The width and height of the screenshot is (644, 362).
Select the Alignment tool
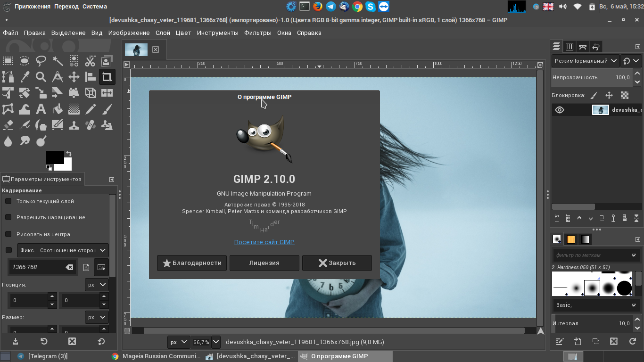[91, 77]
